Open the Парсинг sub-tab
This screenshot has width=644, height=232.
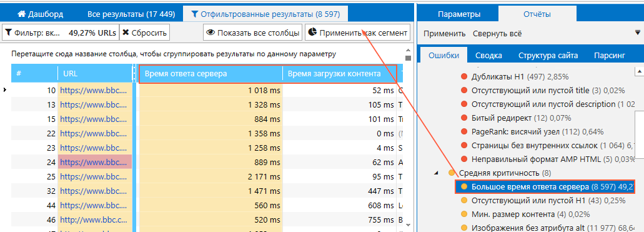pyautogui.click(x=610, y=56)
